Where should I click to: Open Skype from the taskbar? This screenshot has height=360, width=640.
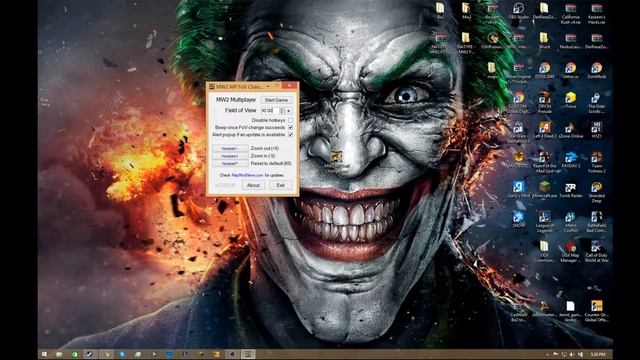122,354
